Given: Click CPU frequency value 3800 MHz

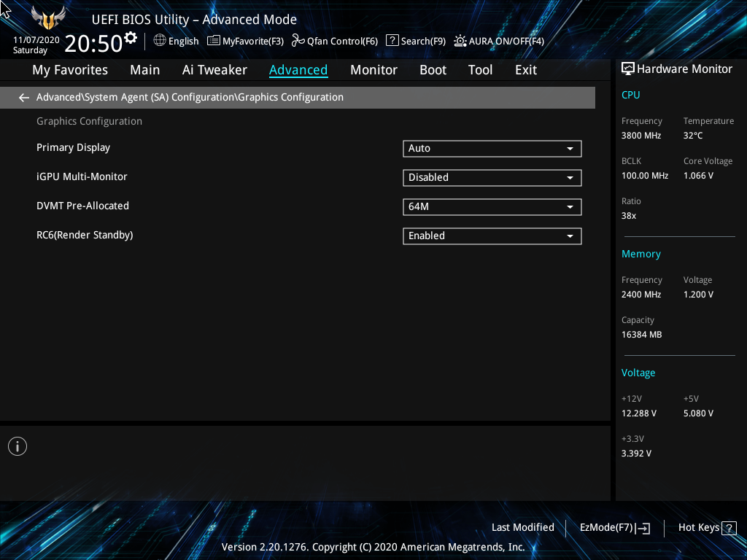Looking at the screenshot, I should 640,136.
